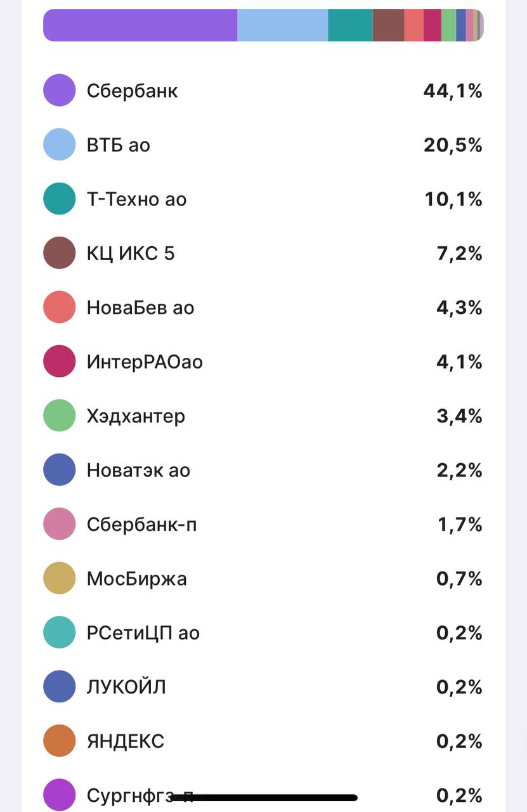This screenshot has width=527, height=812.
Task: Tap the orange ЯНДЕКС color circle
Action: [60, 741]
